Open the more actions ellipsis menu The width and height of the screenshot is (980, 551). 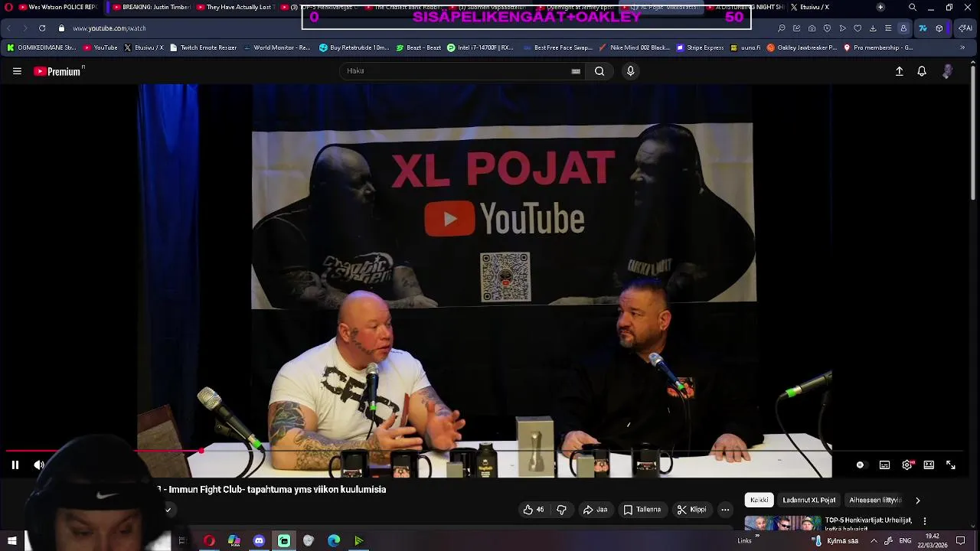(x=725, y=510)
